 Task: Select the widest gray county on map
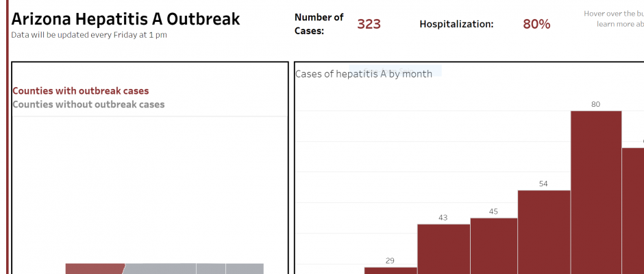(161, 269)
